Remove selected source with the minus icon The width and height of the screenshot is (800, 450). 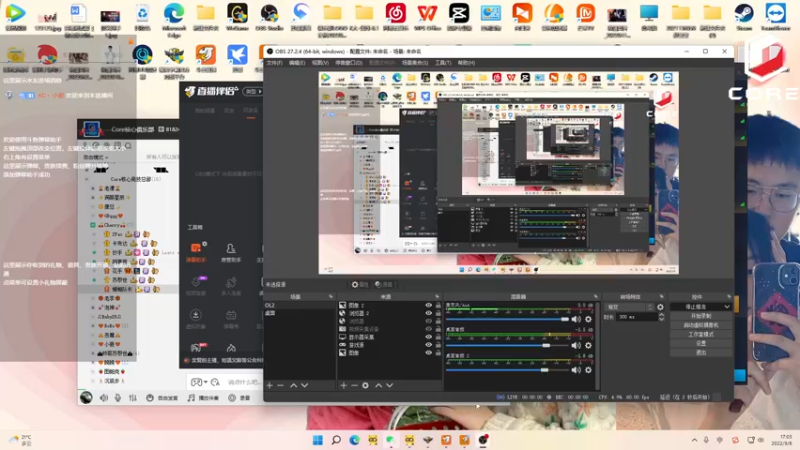click(x=354, y=386)
